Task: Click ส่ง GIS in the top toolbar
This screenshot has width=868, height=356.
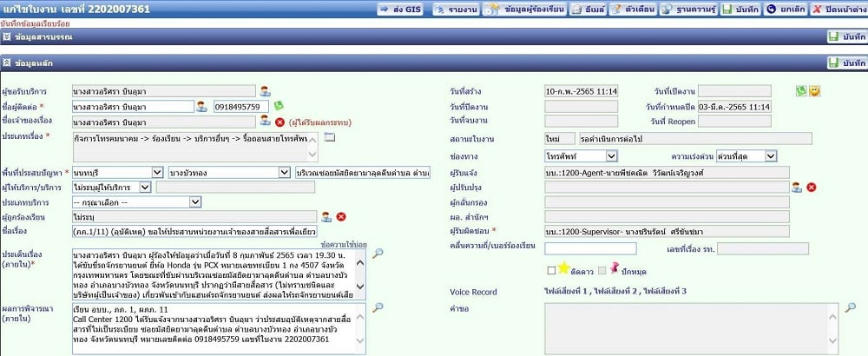Action: (x=400, y=10)
